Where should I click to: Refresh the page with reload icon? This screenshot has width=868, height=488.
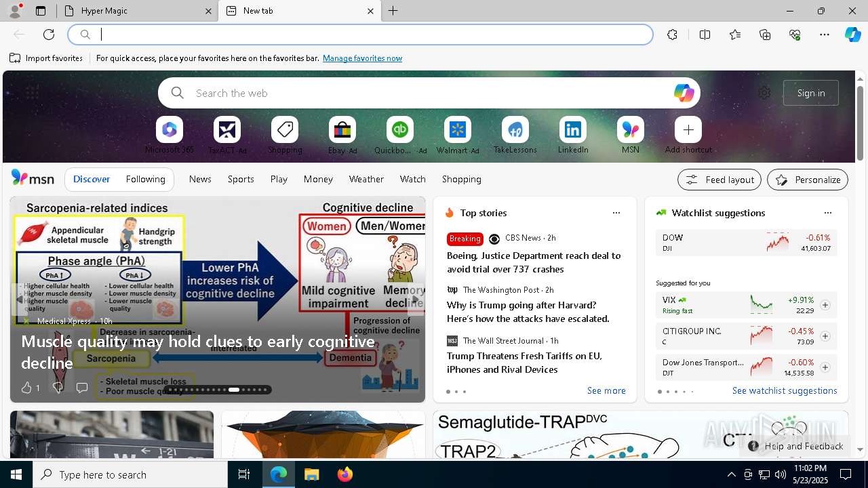pyautogui.click(x=49, y=35)
